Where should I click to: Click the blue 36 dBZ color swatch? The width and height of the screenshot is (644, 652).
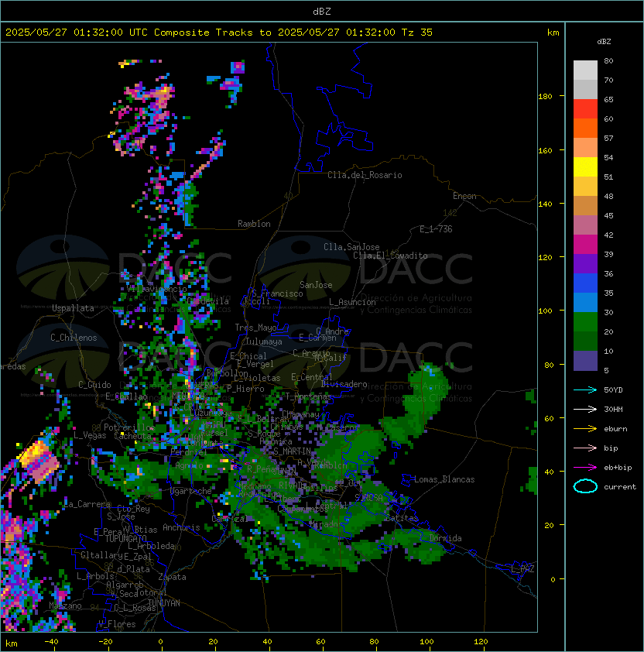click(x=585, y=283)
